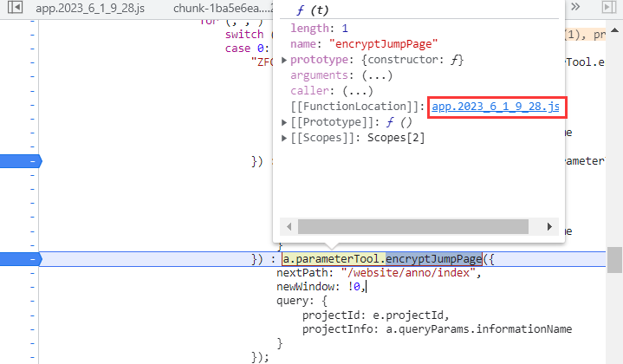Invoke the caller (...) getter
Screen dimensions: 623x364
(x=344, y=91)
